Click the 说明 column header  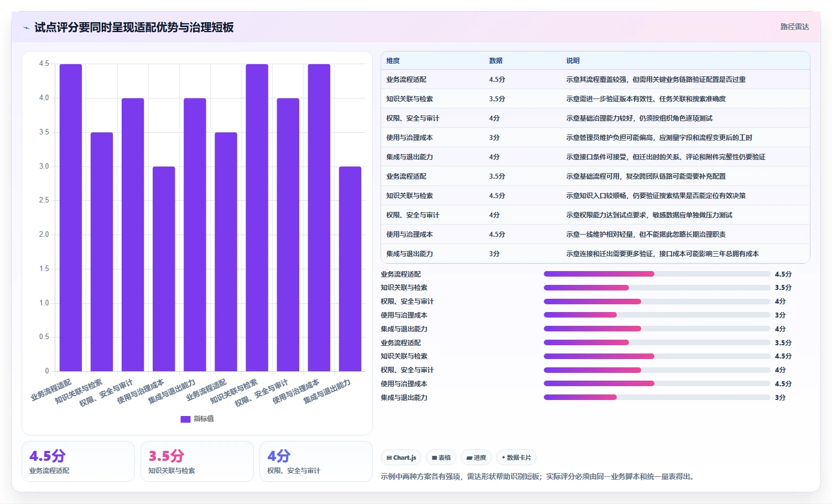(x=573, y=61)
